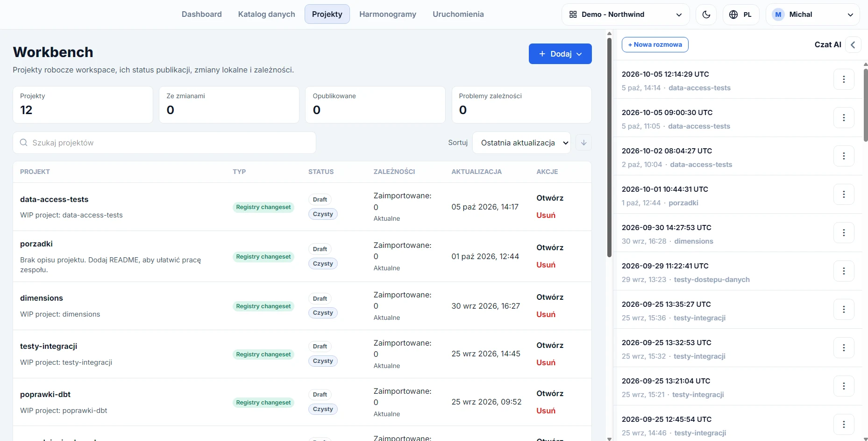868x441 pixels.
Task: Open menu for 2026-09-25 13:32:53 UTC chat
Action: 844,348
